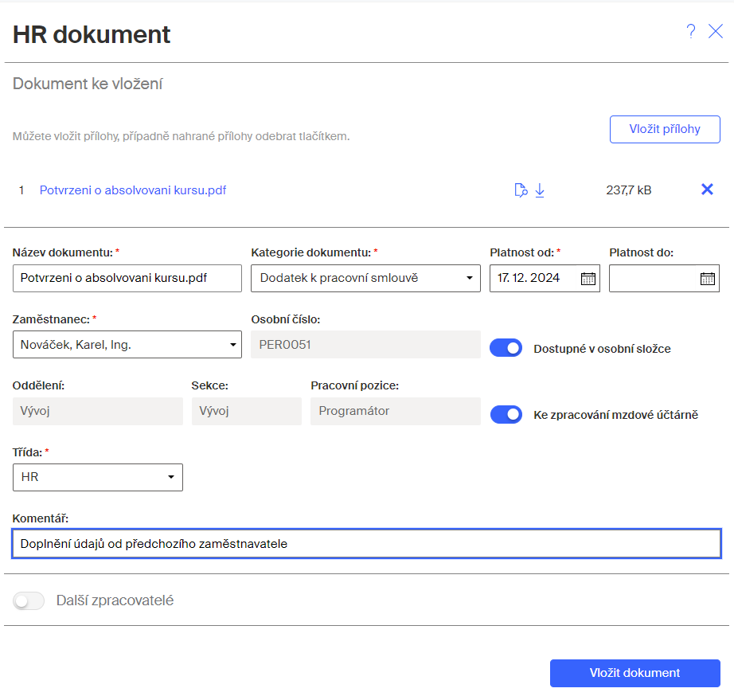This screenshot has width=734, height=700.
Task: Click the file size text 237,7 kB
Action: 629,190
